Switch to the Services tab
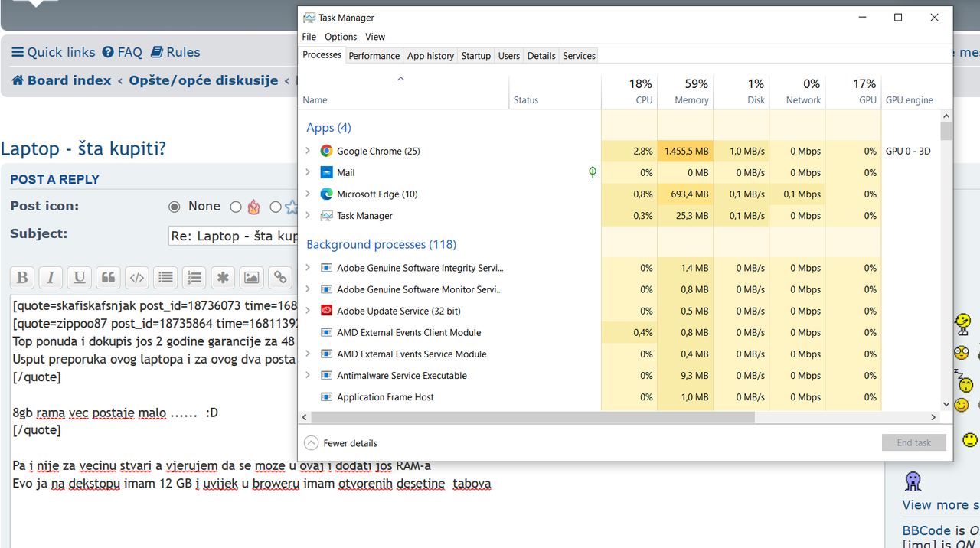The image size is (980, 548). pyautogui.click(x=579, y=56)
